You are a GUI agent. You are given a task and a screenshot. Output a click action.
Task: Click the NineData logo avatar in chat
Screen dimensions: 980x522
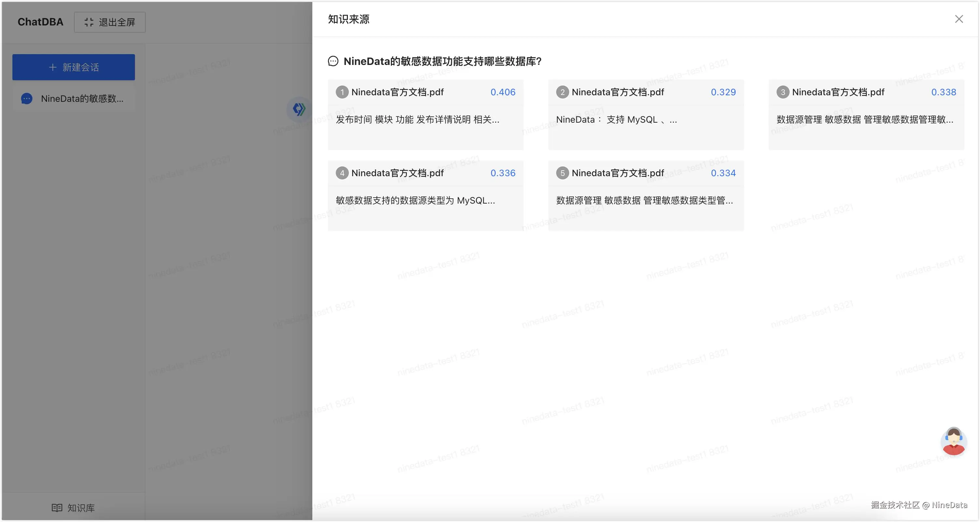point(299,109)
